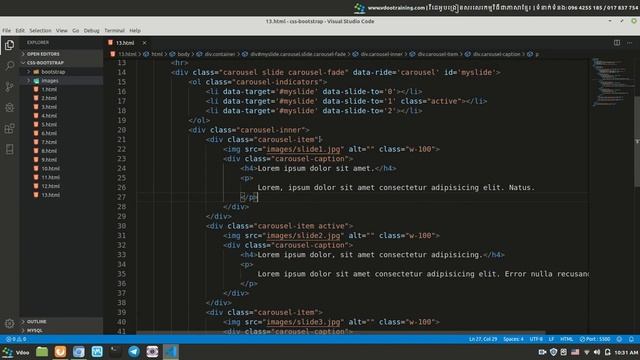Click the body breadcrumb segment
Image resolution: width=640 pixels, height=360 pixels.
point(183,54)
